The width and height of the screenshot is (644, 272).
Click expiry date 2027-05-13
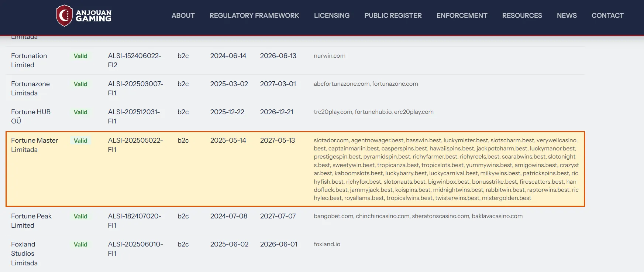pyautogui.click(x=278, y=140)
